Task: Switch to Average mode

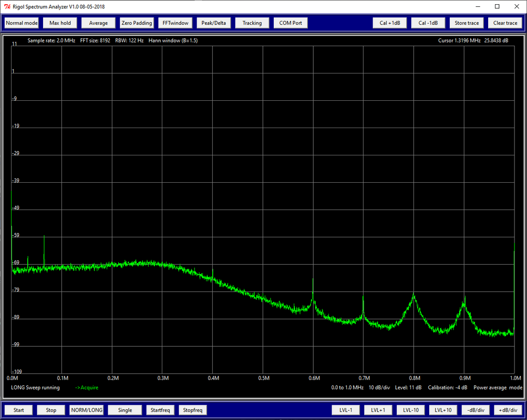Action: [98, 23]
